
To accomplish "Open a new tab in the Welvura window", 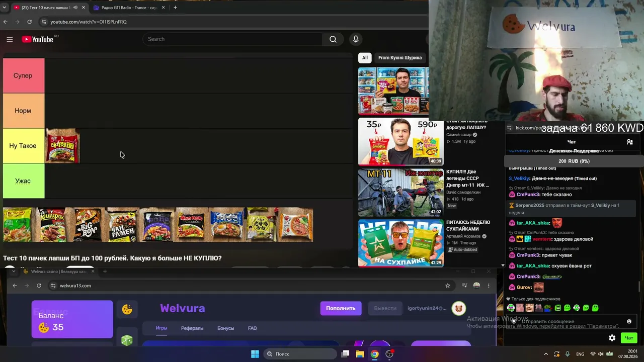I will pos(105,271).
